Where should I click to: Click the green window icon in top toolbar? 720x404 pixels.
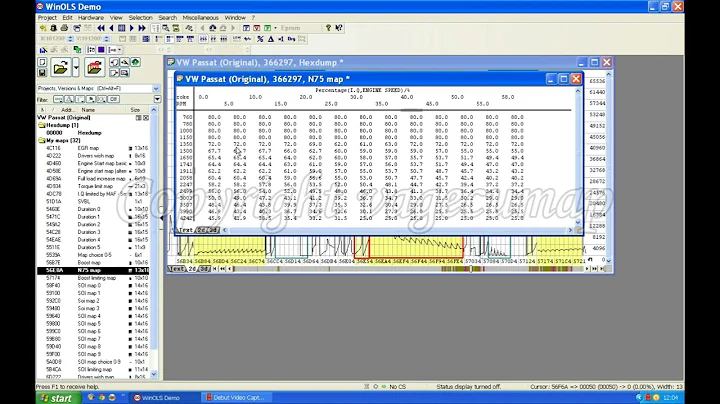click(267, 28)
